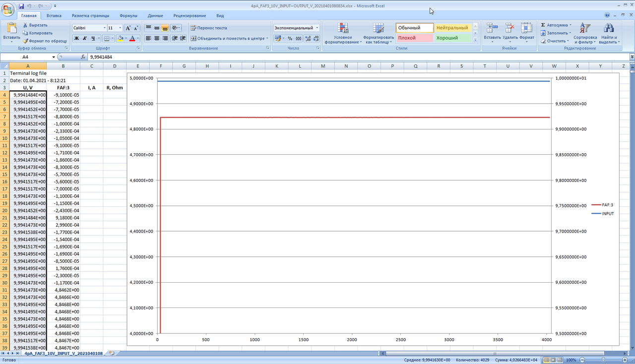The width and height of the screenshot is (635, 364).
Task: Click the Name Box showing A4
Action: [26, 57]
